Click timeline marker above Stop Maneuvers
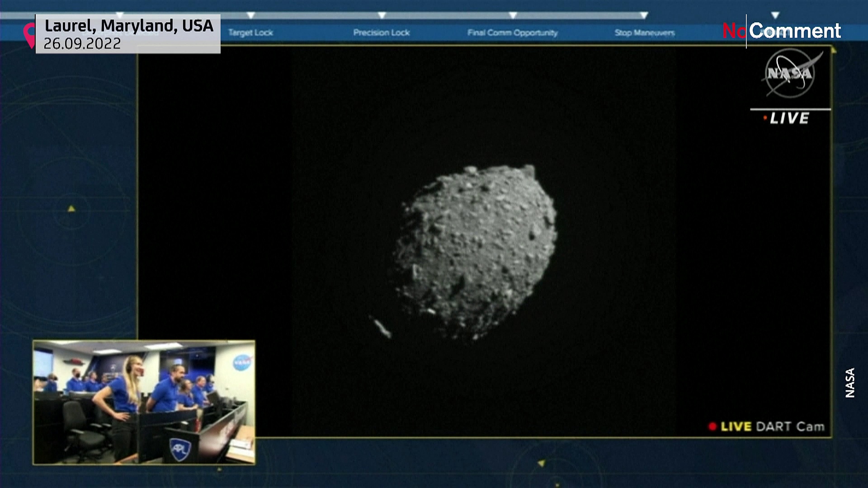The height and width of the screenshot is (488, 868). 644,15
